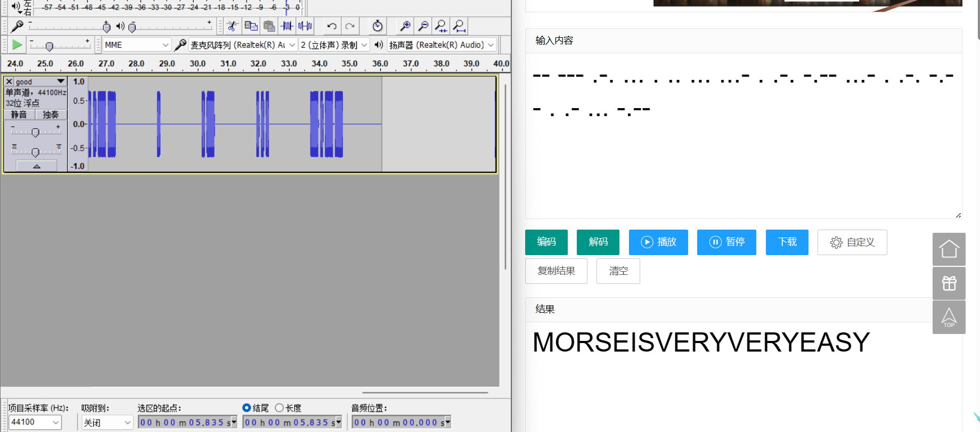Collapse the track with up-arrow button

(37, 166)
